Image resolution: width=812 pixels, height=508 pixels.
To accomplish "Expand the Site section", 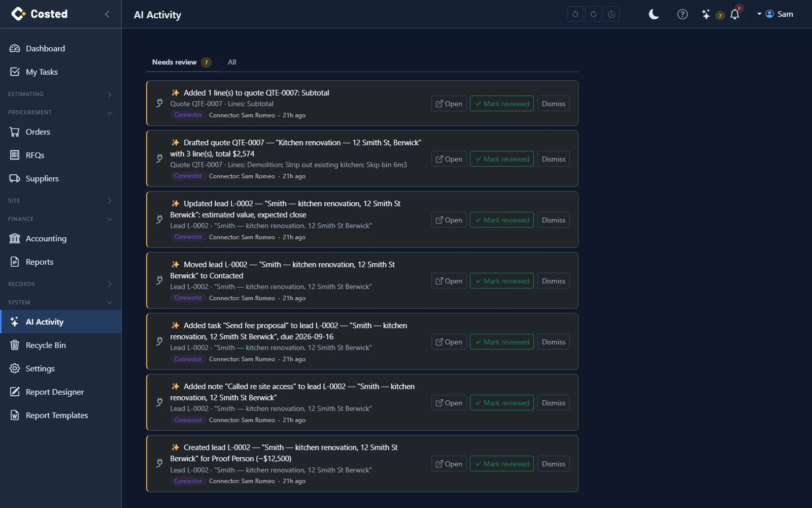I will coord(60,201).
